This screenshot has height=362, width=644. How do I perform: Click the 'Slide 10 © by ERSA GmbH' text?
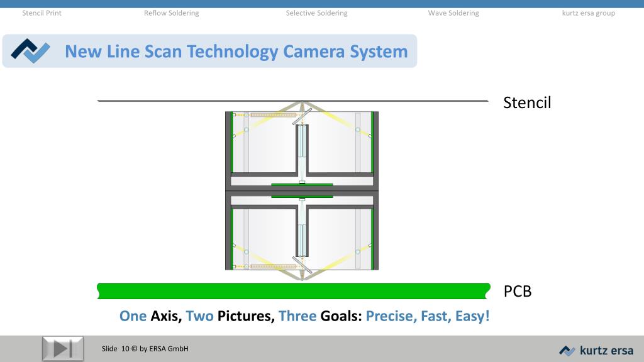tap(145, 349)
